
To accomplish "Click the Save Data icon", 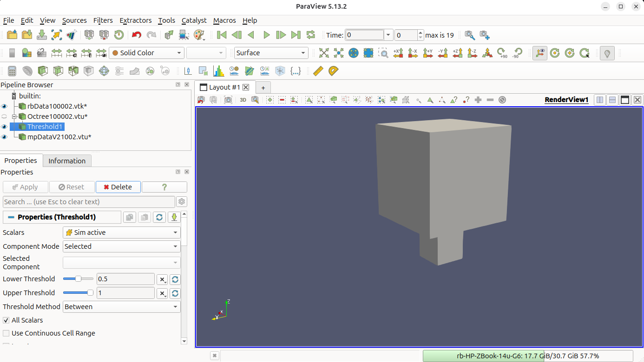I will 42,35.
